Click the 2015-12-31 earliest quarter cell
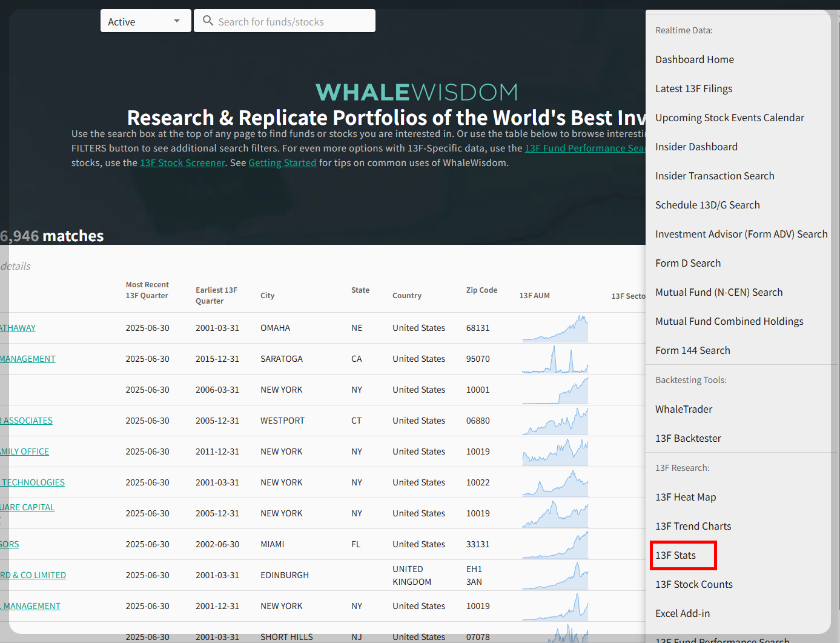 click(x=217, y=359)
